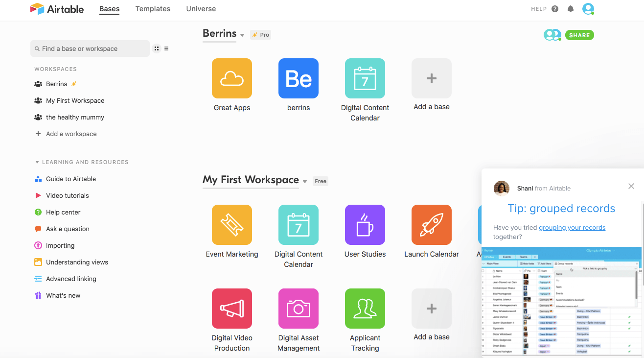This screenshot has height=358, width=644.
Task: Go to the Bases tab
Action: (109, 9)
